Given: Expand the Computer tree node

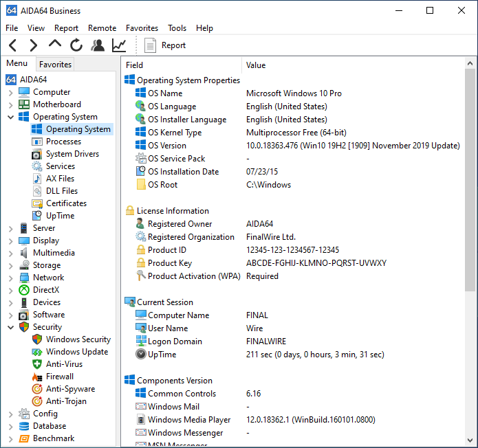Looking at the screenshot, I should tap(10, 93).
